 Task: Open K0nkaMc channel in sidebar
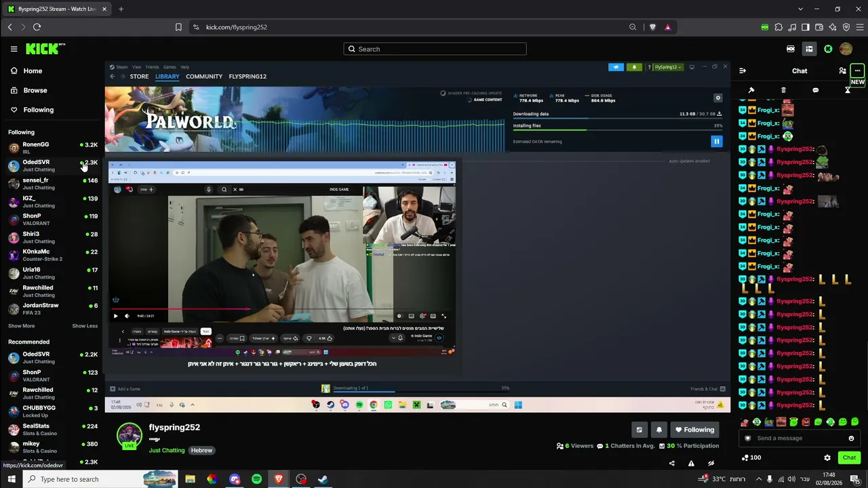click(53, 255)
